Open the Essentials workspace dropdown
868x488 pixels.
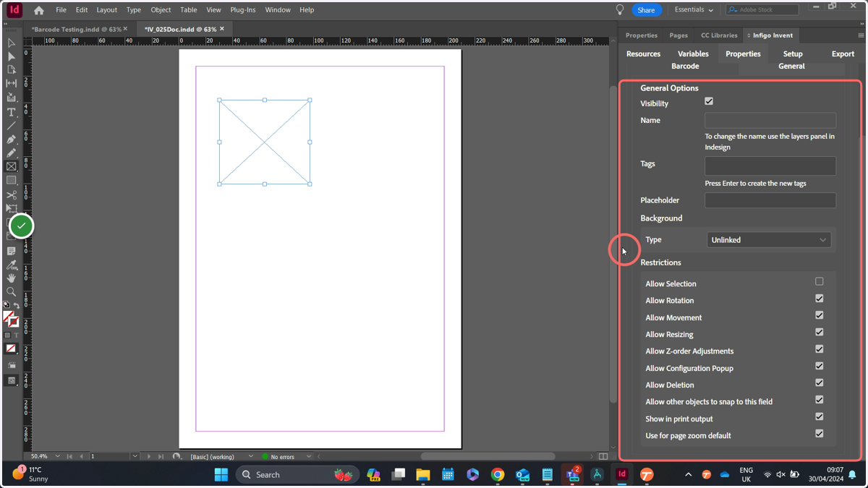coord(693,10)
